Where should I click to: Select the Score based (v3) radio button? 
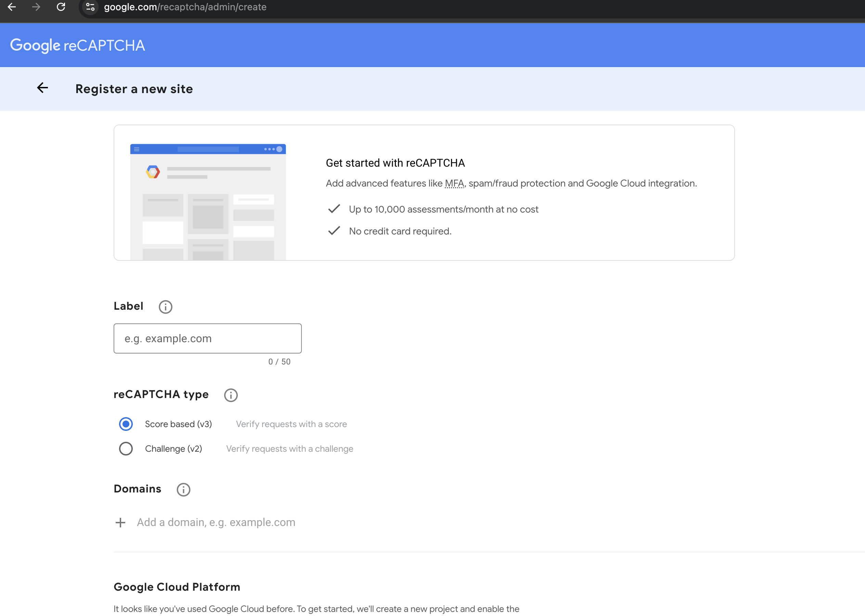pyautogui.click(x=126, y=424)
